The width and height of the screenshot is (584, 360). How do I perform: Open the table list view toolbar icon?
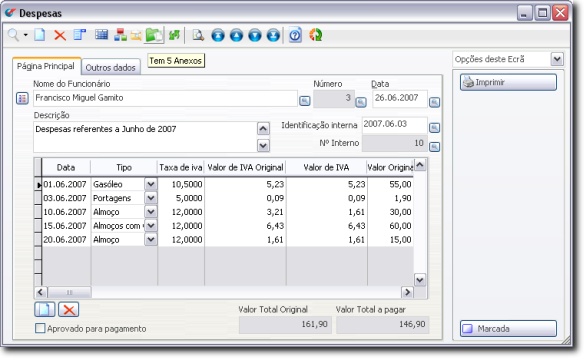click(101, 35)
